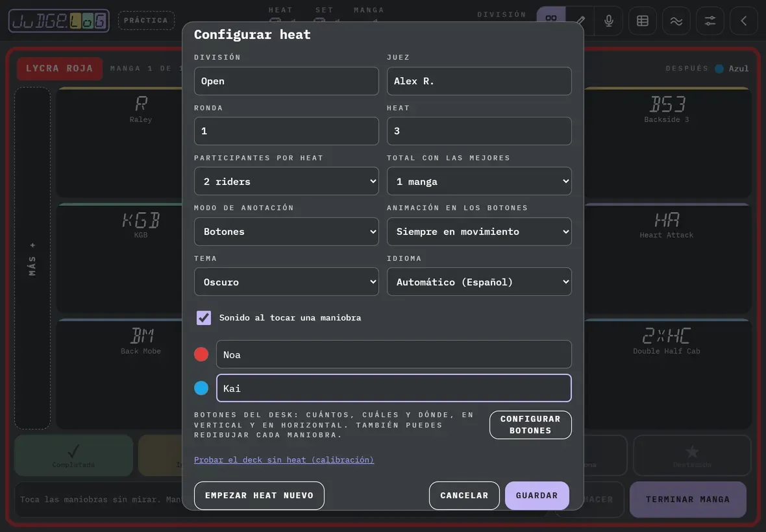Expand the Animación en los botones dropdown
Viewport: 766px width, 532px height.
click(x=479, y=232)
